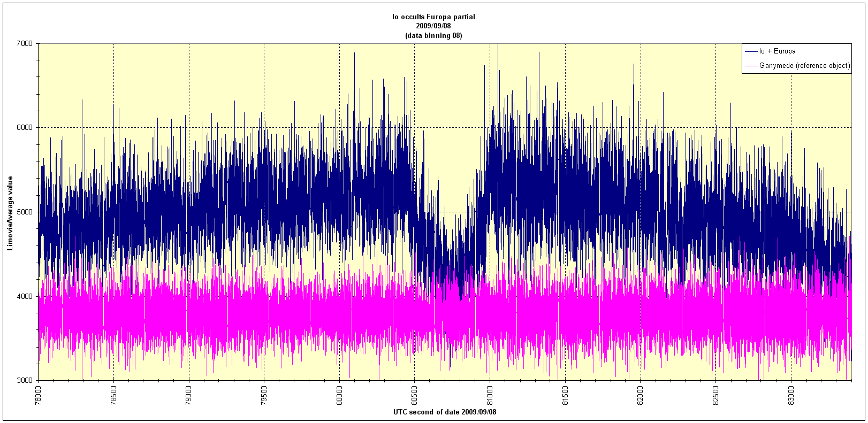
Task: Click the blue line swatch in the legend
Action: click(751, 51)
